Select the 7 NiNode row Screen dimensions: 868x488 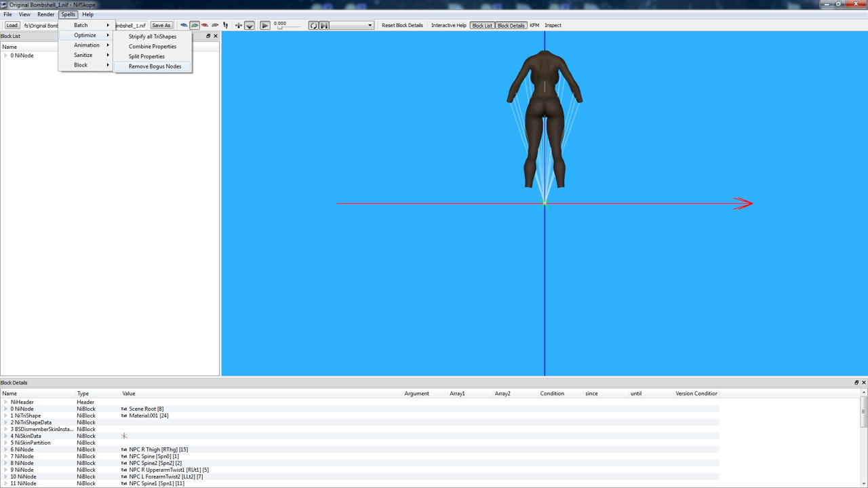(x=359, y=456)
